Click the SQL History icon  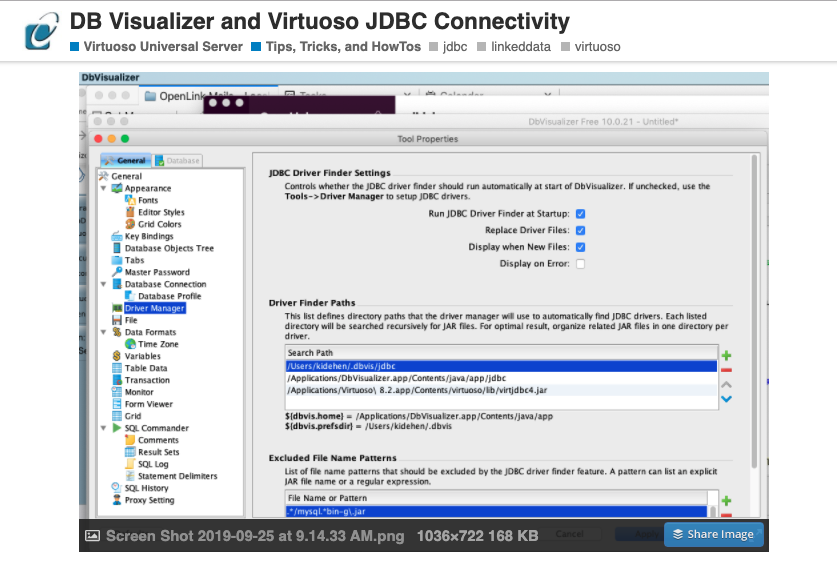coord(117,488)
